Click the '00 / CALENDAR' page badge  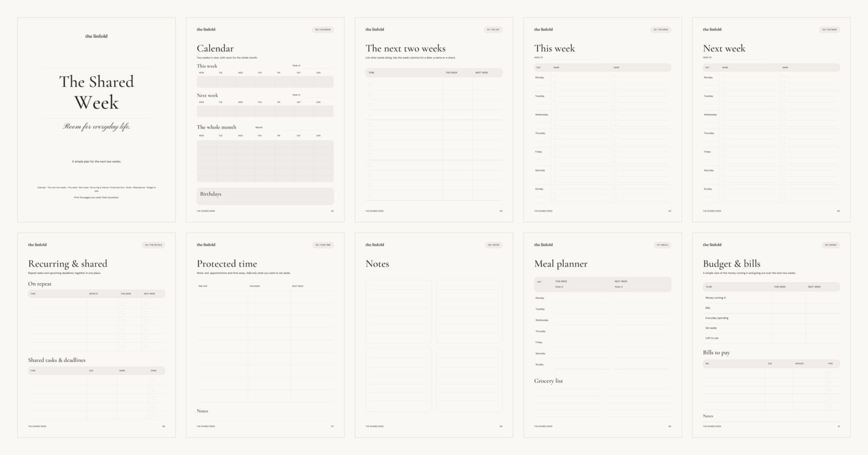coord(323,30)
